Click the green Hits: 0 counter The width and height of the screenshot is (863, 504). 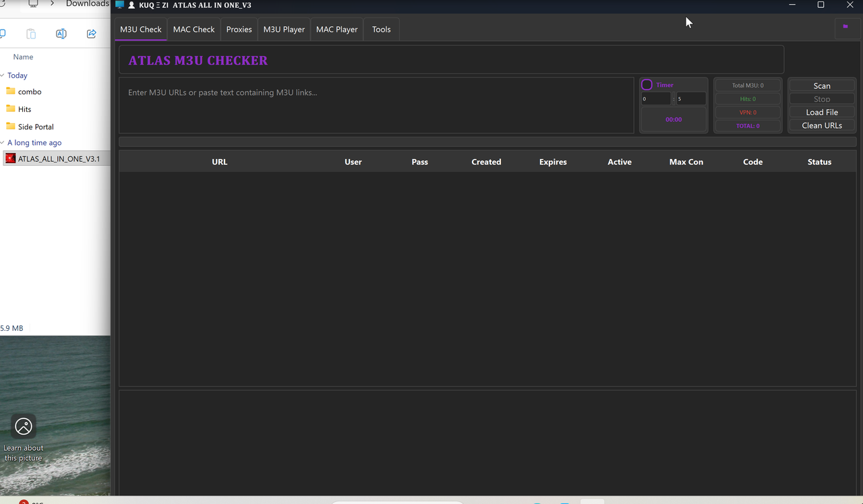748,99
